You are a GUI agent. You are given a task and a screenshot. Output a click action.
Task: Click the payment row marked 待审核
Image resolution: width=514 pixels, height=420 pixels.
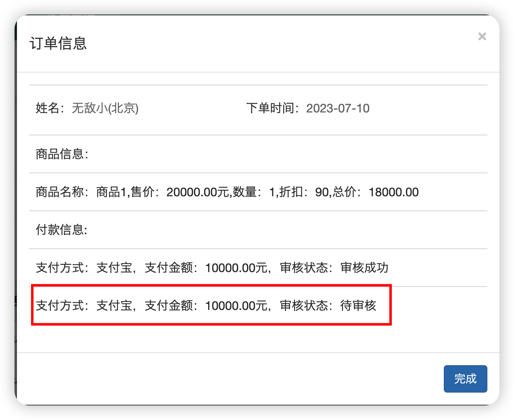point(258,306)
